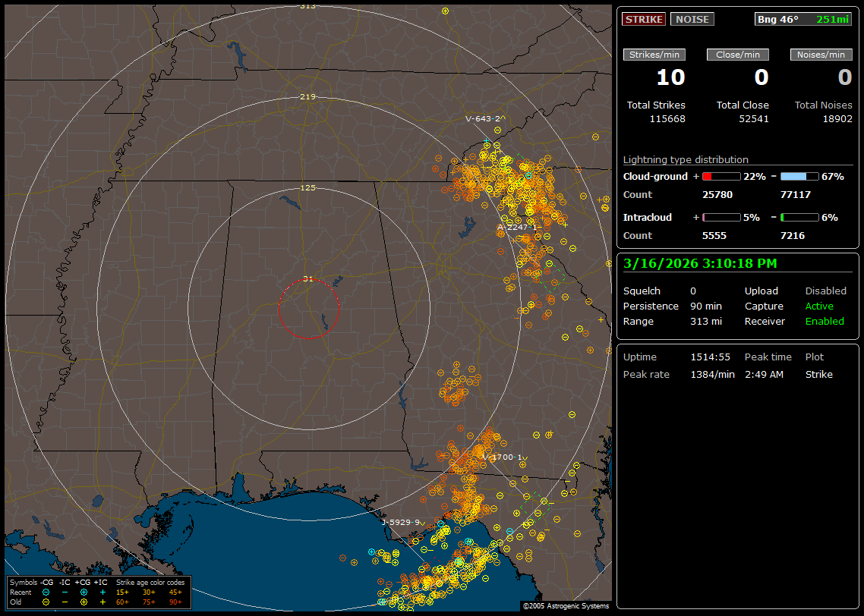The height and width of the screenshot is (616, 864).
Task: Click the recent +CG cyan circle legend symbol
Action: pos(84,592)
